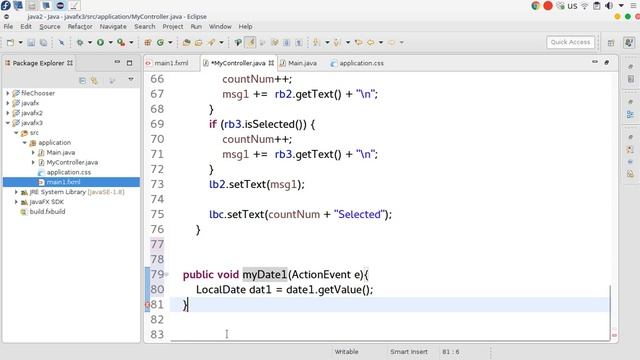The height and width of the screenshot is (360, 640).
Task: Select Main.java in Package Explorer
Action: (60, 153)
